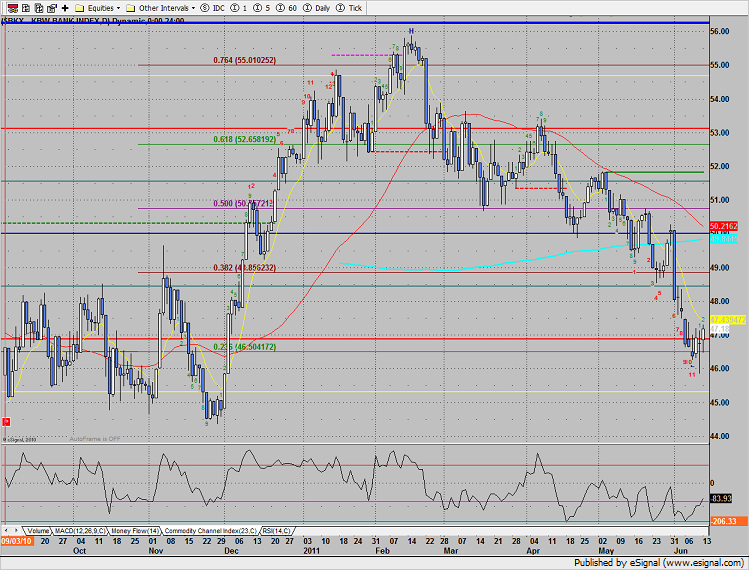Click the Jun month label on the time axis
The height and width of the screenshot is (570, 749).
coord(681,551)
